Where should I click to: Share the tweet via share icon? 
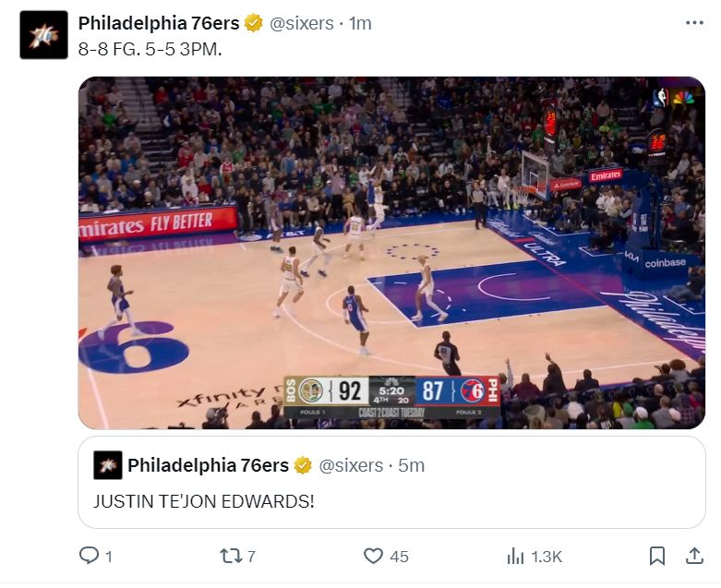[693, 556]
